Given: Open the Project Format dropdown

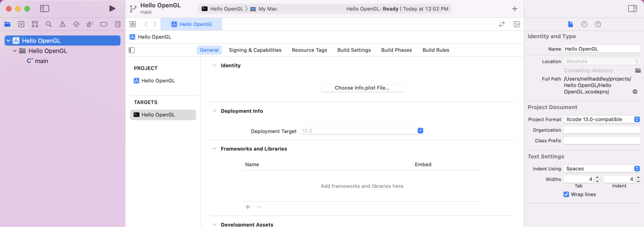Looking at the screenshot, I should 602,120.
